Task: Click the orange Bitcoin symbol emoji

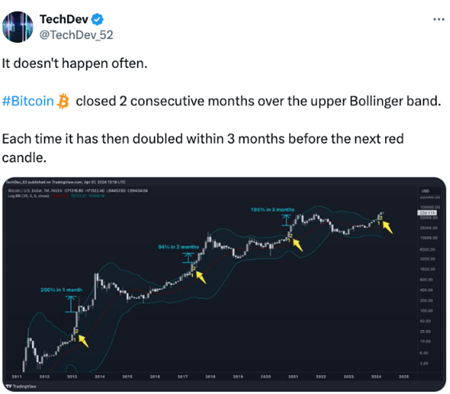Action: click(x=63, y=101)
